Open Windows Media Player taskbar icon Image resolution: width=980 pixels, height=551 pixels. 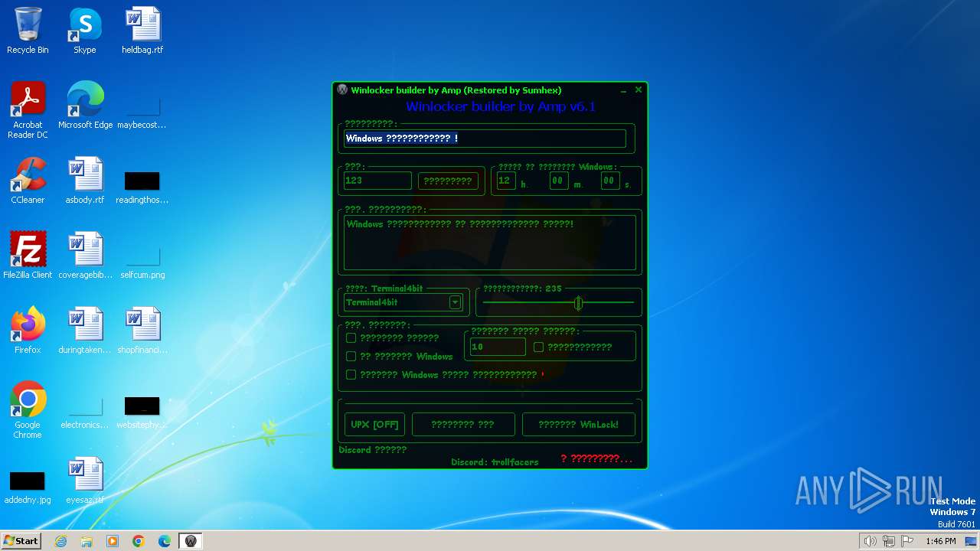tap(113, 541)
